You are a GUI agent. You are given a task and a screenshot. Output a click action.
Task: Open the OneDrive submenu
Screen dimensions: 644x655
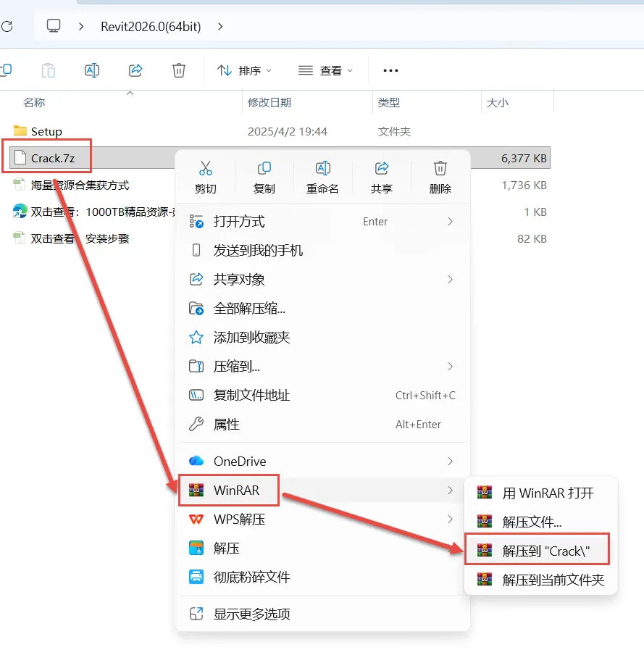point(322,461)
